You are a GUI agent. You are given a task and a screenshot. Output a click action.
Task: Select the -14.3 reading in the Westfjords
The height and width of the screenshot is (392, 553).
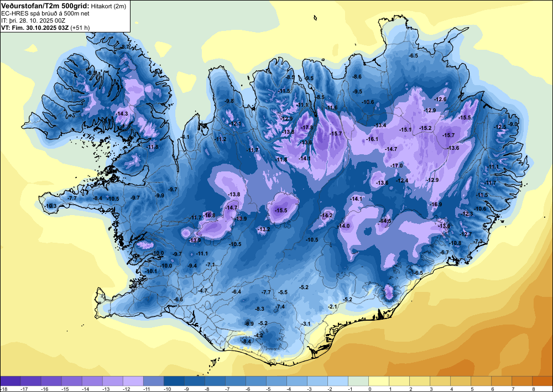[122, 113]
